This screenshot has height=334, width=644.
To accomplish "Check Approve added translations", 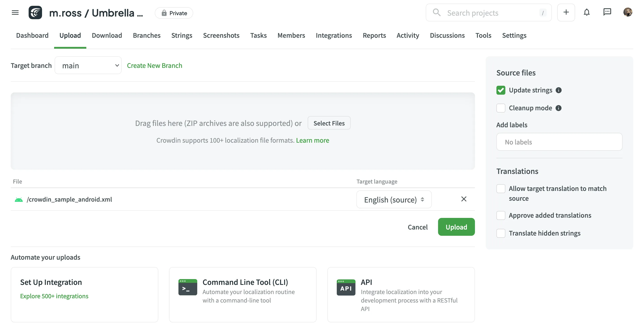I will tap(501, 215).
